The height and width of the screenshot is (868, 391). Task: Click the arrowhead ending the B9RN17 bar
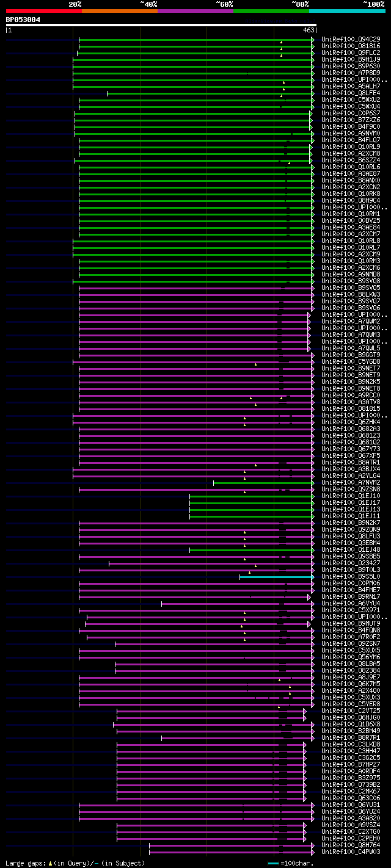point(309,597)
